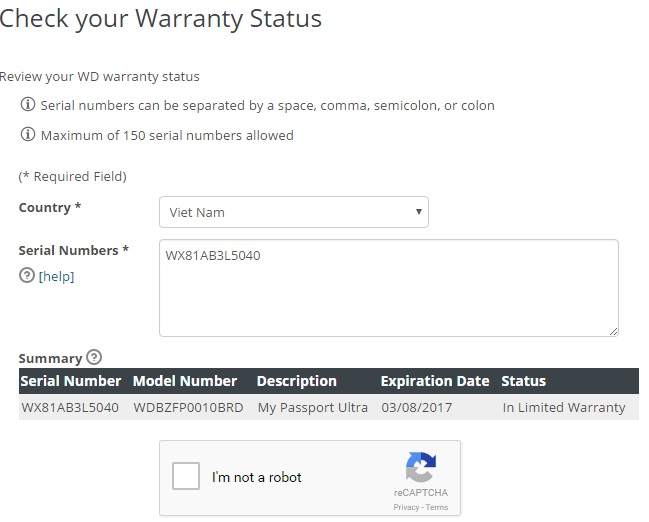649x522 pixels.
Task: Click the In Limited Warranty status cell
Action: pyautogui.click(x=564, y=407)
